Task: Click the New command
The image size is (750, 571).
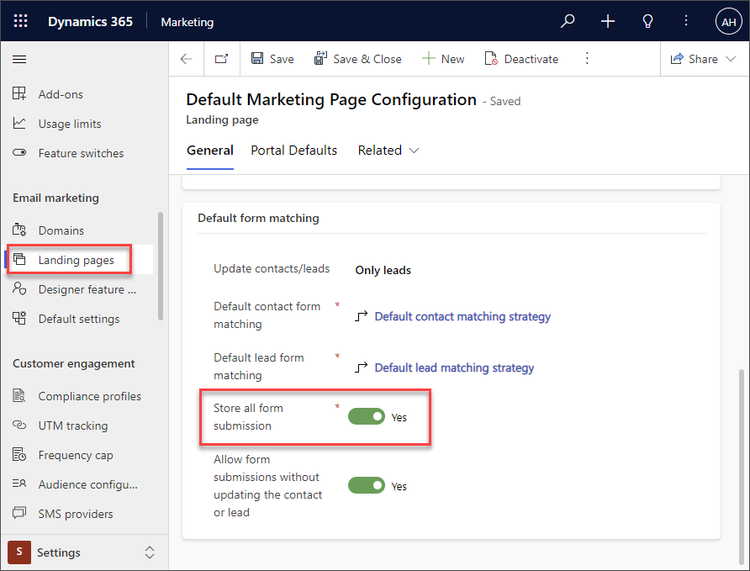Action: pyautogui.click(x=443, y=59)
